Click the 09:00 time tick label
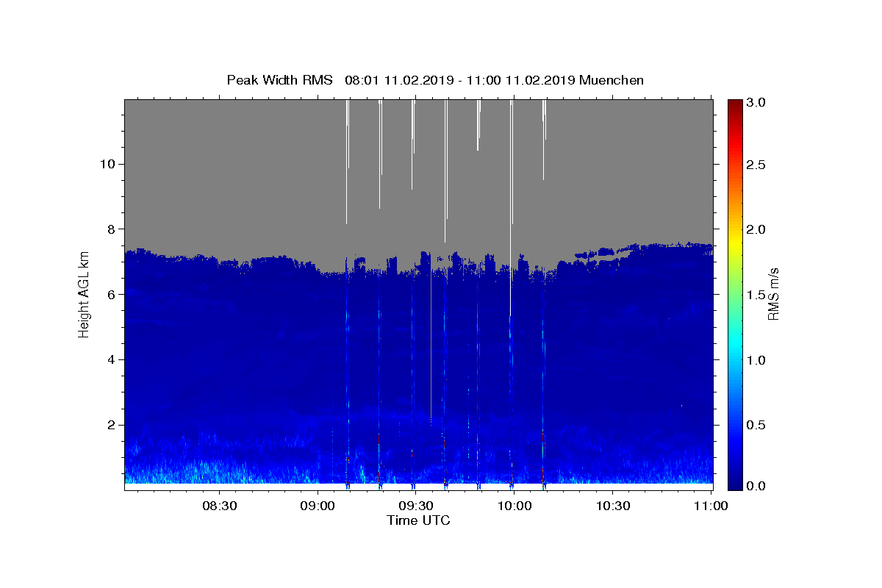The width and height of the screenshot is (882, 588). 318,506
